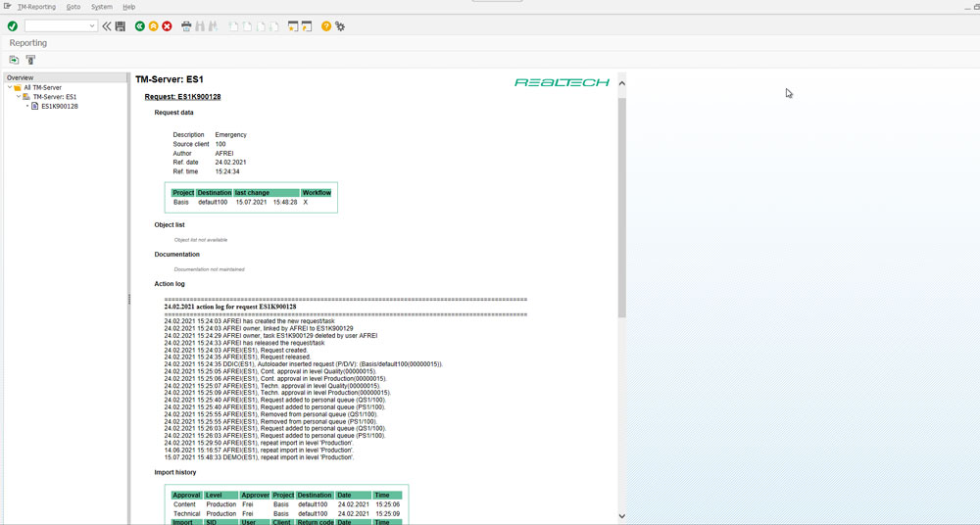
Task: Click the red Cancel icon
Action: click(x=167, y=26)
